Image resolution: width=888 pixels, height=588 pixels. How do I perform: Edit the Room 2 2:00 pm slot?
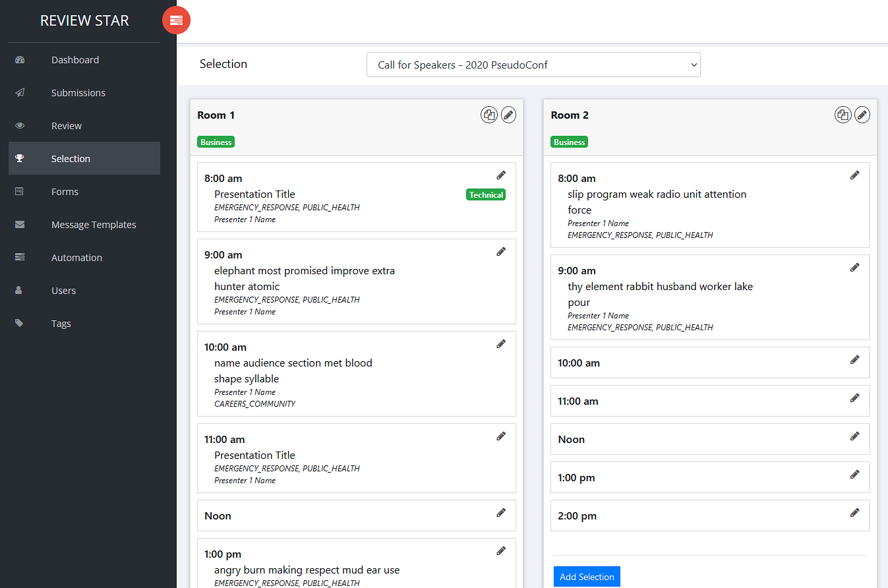pos(854,513)
